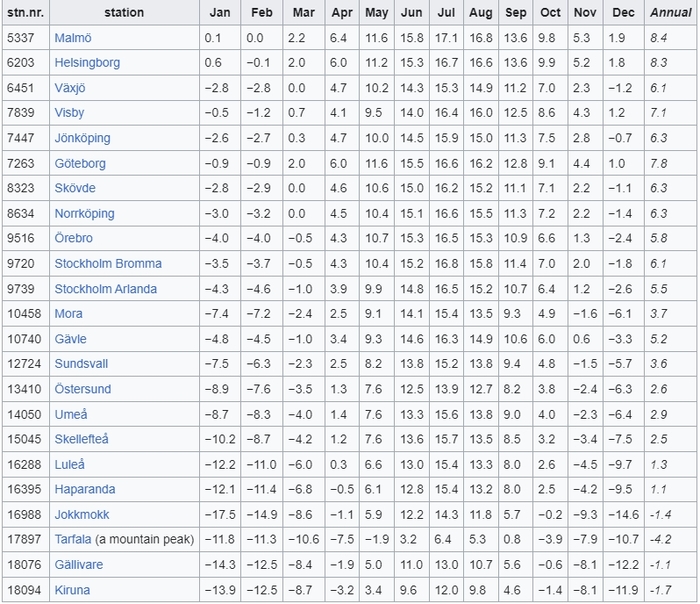
Task: Open the Tarfala mountain peak link
Action: [73, 540]
